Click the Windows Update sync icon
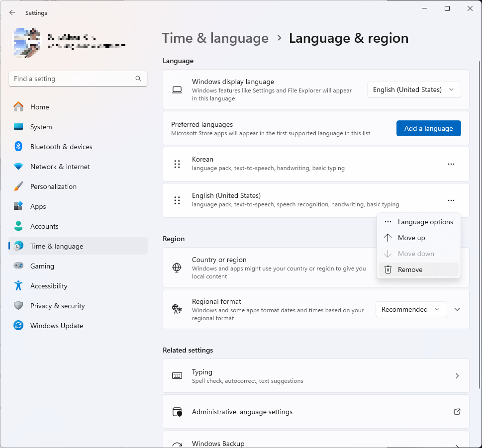Screen dimensions: 482x448 pyautogui.click(x=18, y=325)
